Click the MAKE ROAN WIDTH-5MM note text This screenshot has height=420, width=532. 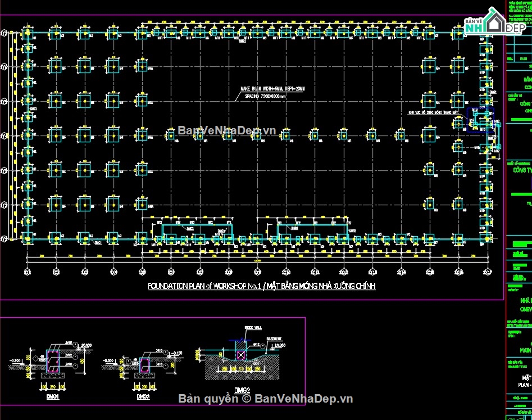272,89
